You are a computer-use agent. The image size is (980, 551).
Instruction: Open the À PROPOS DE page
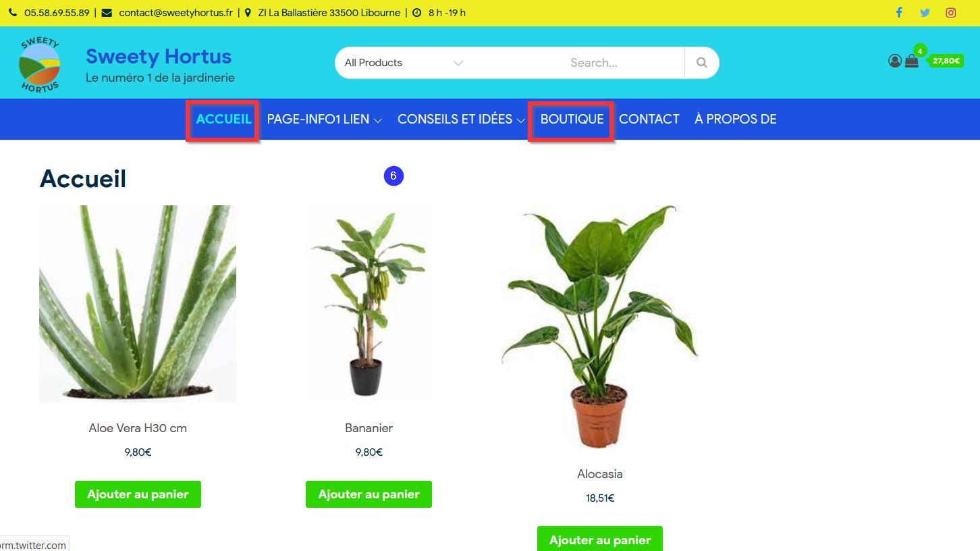736,120
